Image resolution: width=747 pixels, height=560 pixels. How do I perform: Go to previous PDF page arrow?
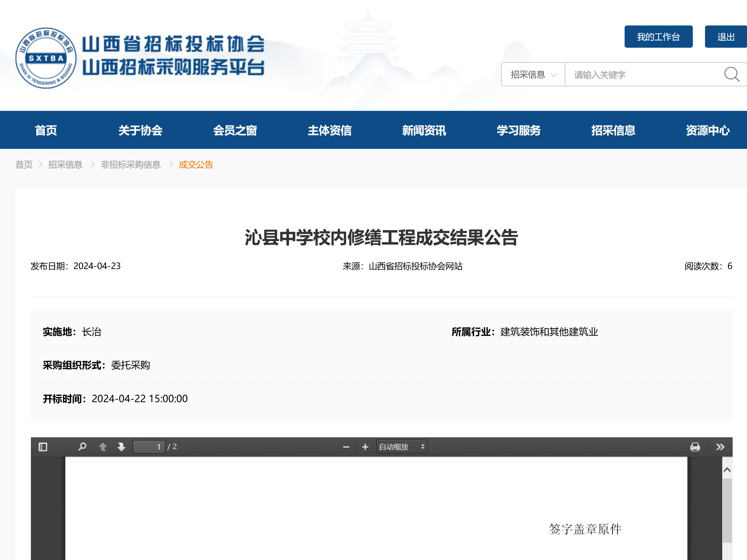[103, 447]
